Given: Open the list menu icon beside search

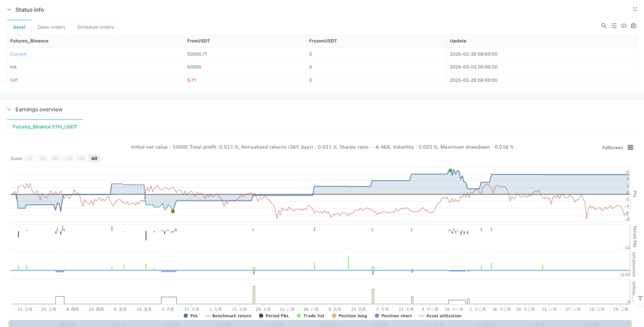Looking at the screenshot, I should 613,26.
